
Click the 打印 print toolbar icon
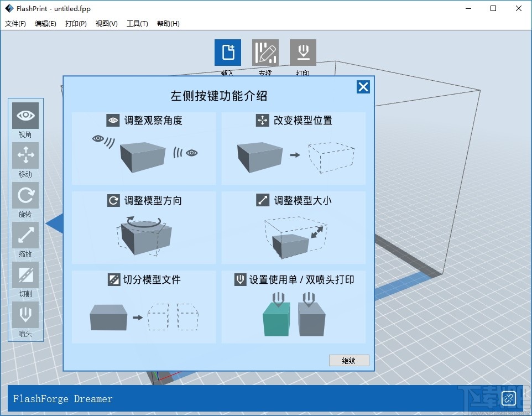coord(303,51)
